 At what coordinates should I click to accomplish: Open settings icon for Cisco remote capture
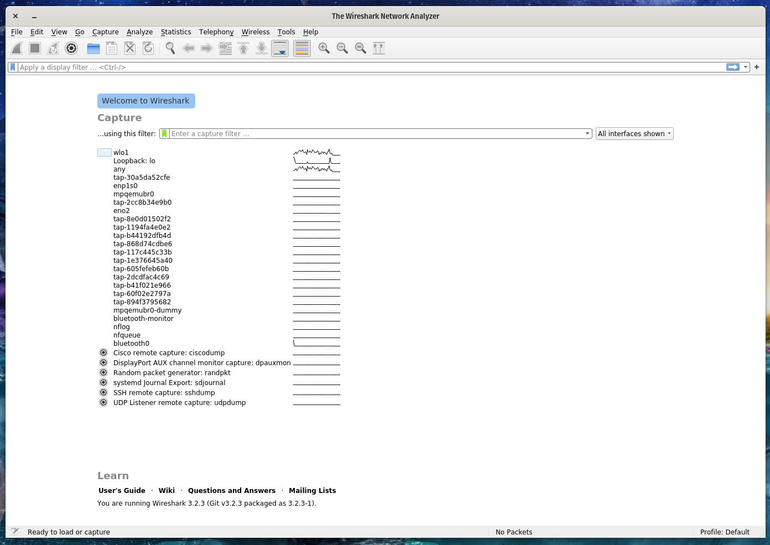click(x=103, y=353)
